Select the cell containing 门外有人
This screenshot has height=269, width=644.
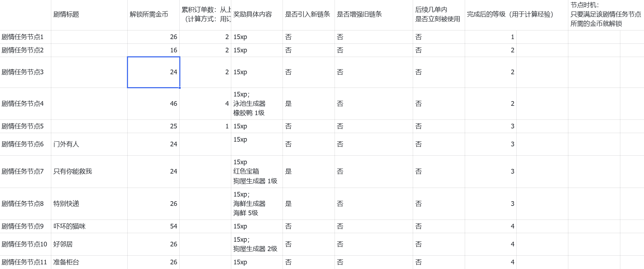pos(89,144)
